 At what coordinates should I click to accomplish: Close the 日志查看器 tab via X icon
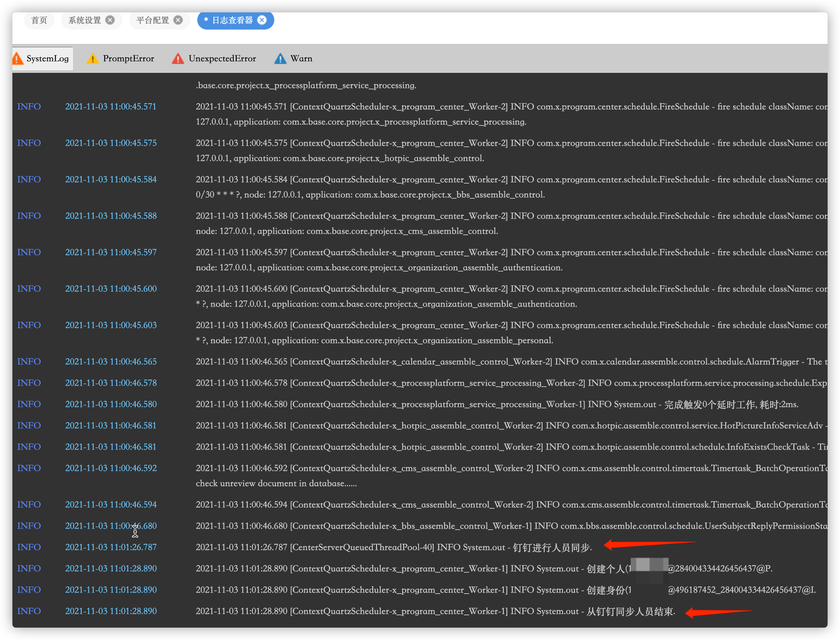pyautogui.click(x=262, y=20)
